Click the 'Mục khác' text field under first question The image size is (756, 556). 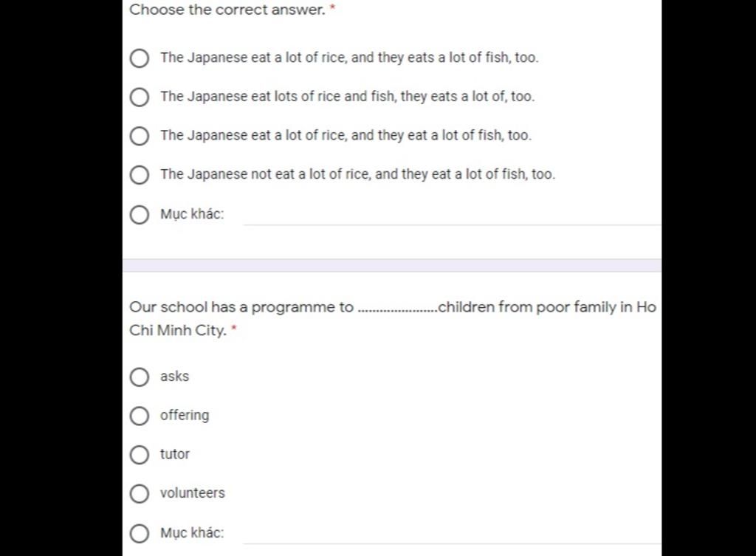pos(452,216)
